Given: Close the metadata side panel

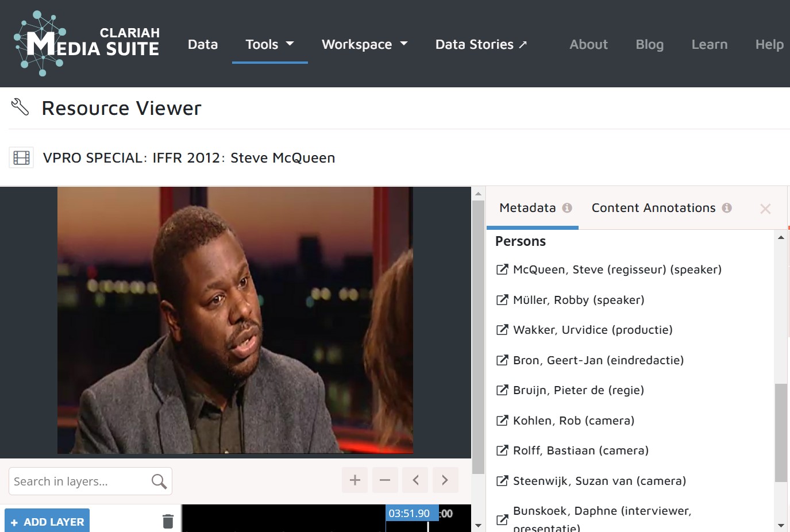Looking at the screenshot, I should coord(765,209).
